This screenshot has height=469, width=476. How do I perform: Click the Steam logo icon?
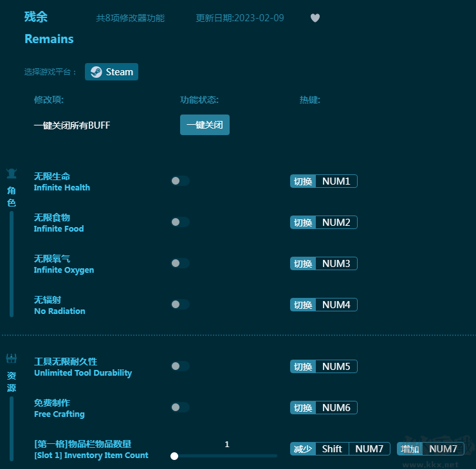(x=96, y=72)
